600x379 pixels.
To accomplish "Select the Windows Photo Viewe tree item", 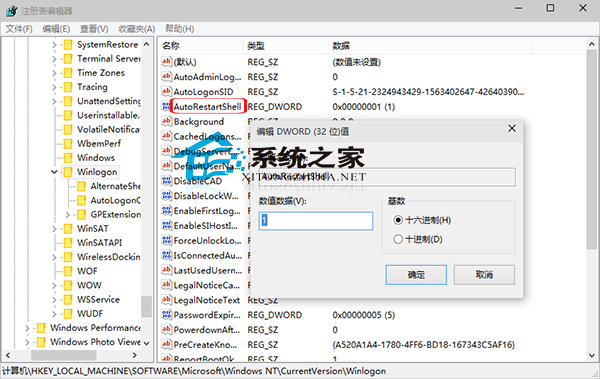I will pyautogui.click(x=95, y=342).
